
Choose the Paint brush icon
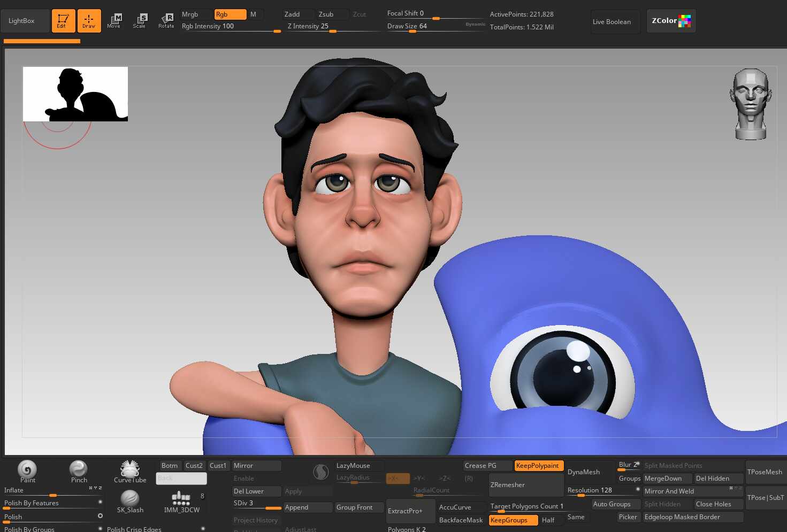tap(27, 469)
